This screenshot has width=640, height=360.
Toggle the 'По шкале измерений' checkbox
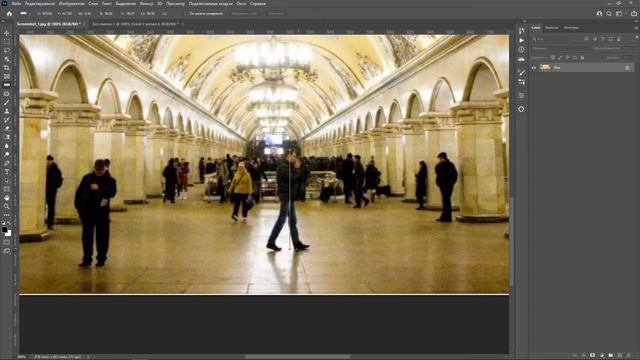pos(186,13)
